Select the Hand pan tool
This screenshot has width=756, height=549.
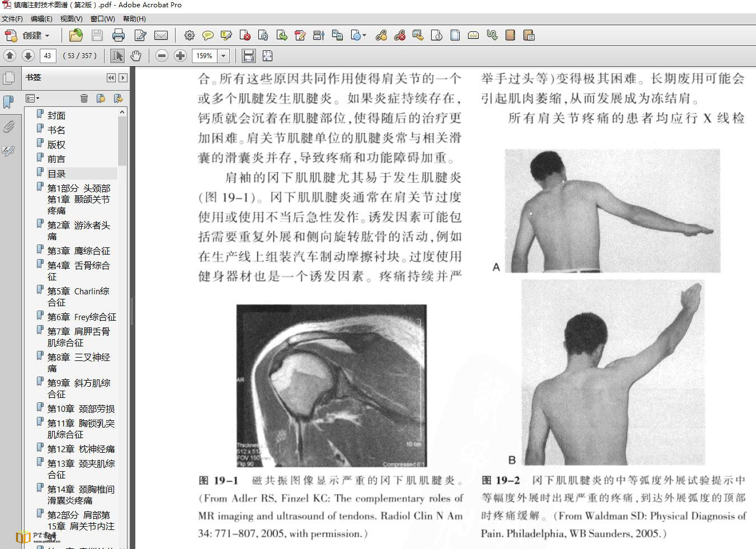point(135,56)
